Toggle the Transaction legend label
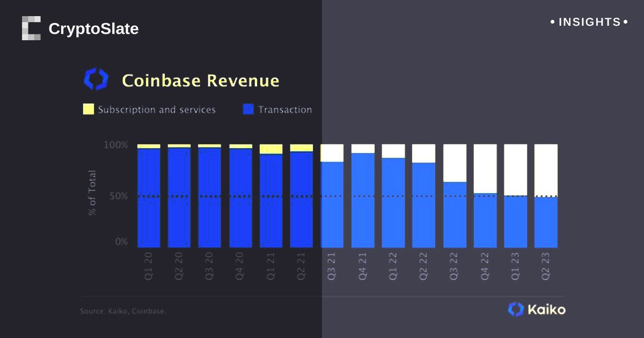The width and height of the screenshot is (644, 338). point(284,109)
